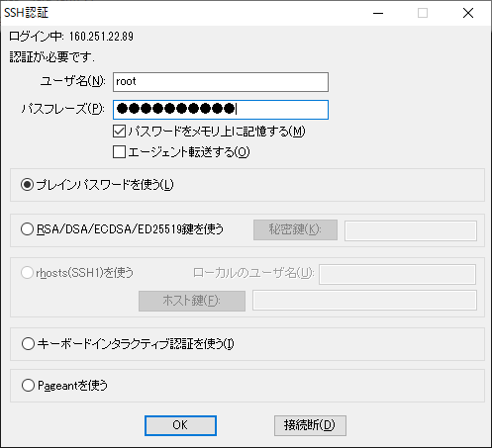Select プレインパスワードを使う radio button
492x448 pixels.
(27, 185)
